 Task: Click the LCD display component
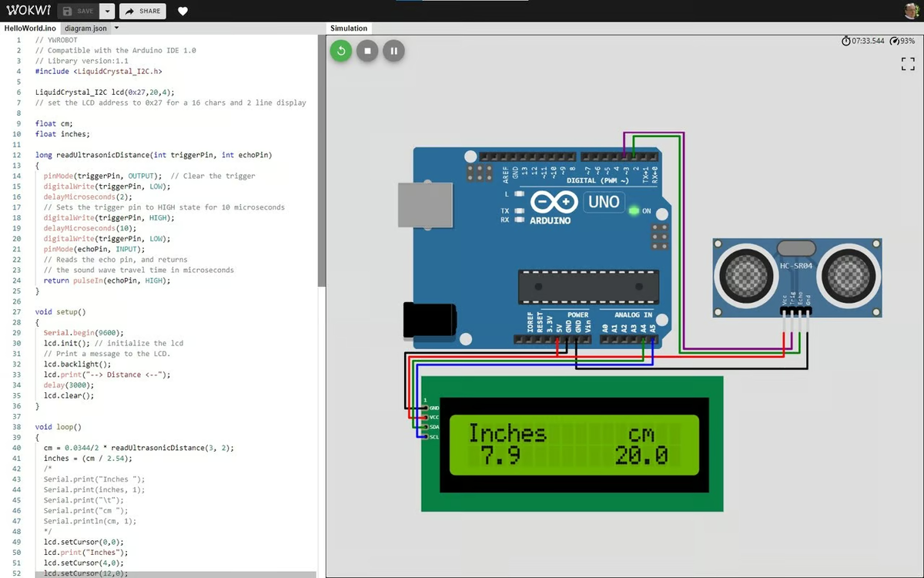572,444
